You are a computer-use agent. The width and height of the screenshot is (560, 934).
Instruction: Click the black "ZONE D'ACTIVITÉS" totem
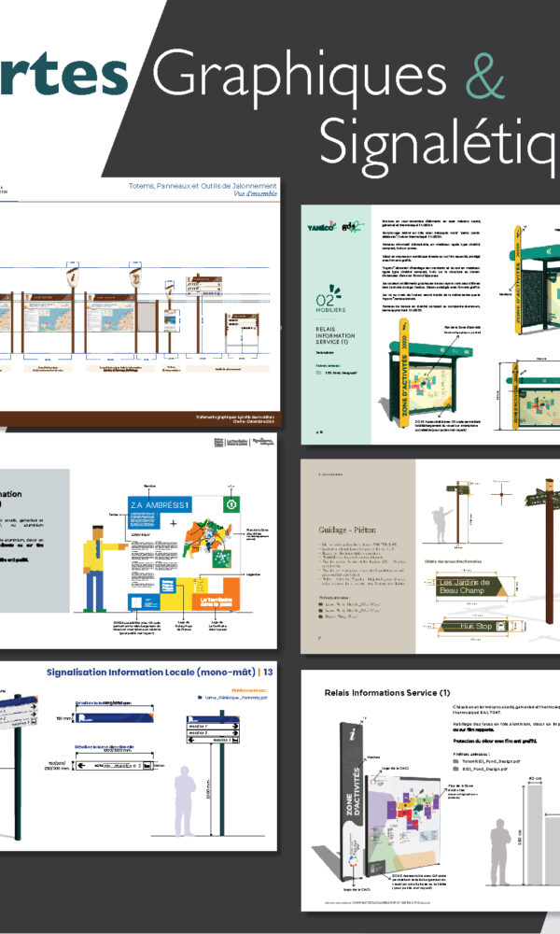[354, 802]
